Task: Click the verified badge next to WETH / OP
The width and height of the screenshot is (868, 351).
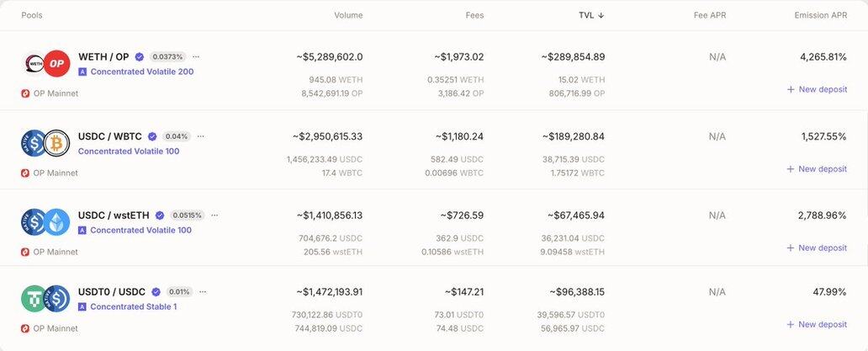Action: coord(140,56)
